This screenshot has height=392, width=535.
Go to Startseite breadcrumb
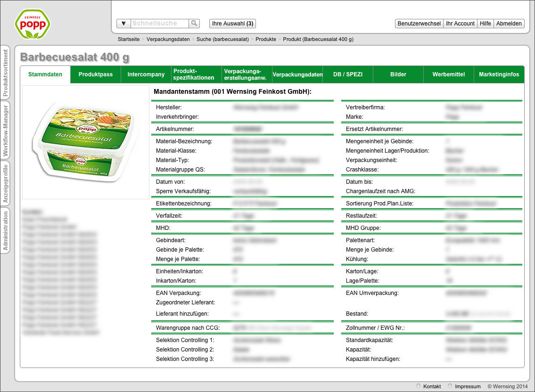point(129,39)
